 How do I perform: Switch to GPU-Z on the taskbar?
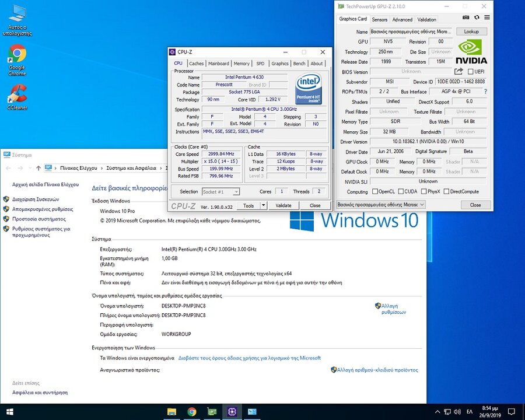[212, 412]
